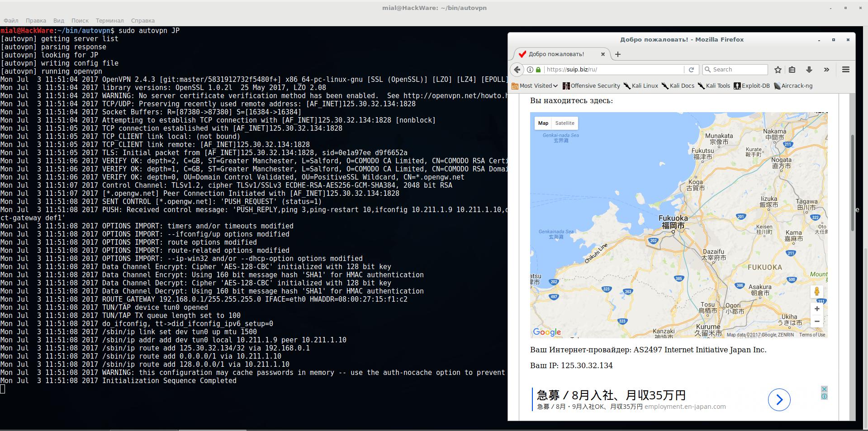This screenshot has width=868, height=431.
Task: Open a new Firefox tab
Action: [618, 54]
